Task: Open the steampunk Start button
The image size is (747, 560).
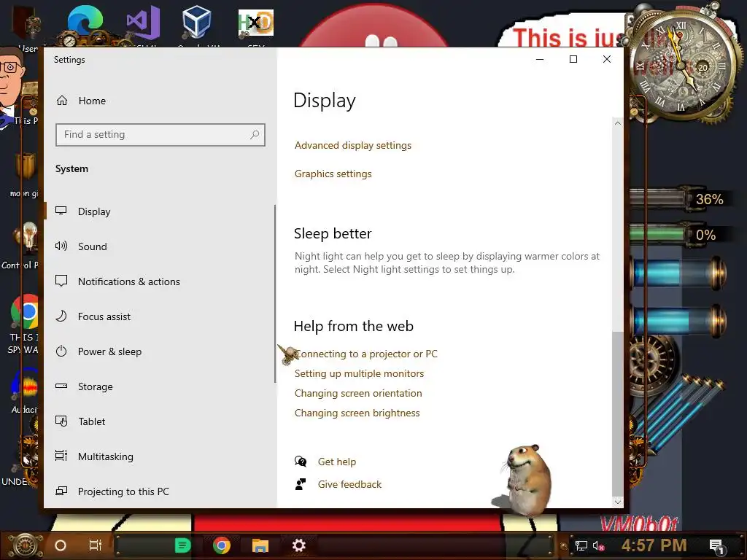Action: [25, 545]
